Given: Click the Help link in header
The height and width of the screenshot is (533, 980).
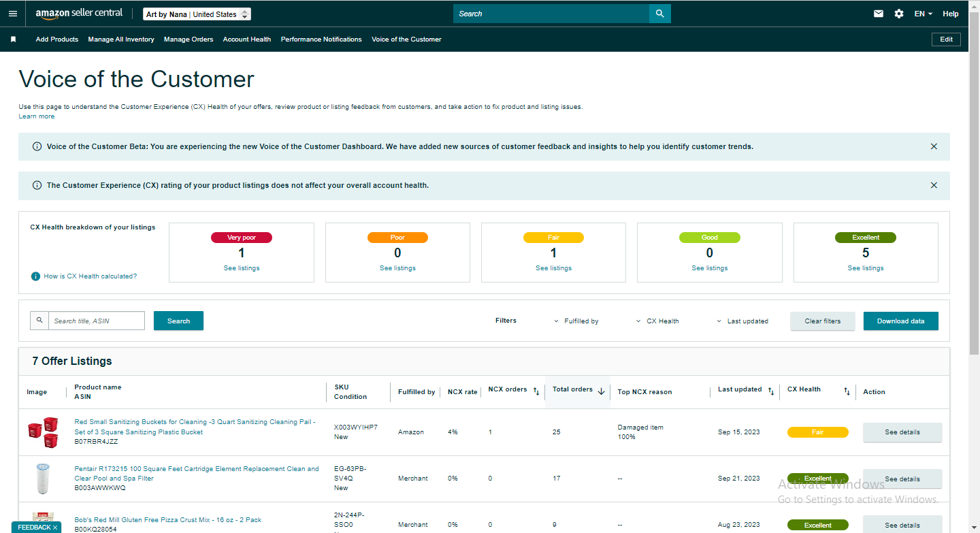Looking at the screenshot, I should (x=951, y=14).
